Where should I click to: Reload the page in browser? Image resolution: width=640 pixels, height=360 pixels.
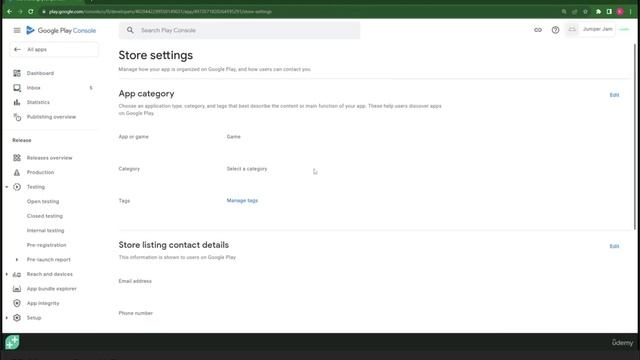[x=31, y=12]
